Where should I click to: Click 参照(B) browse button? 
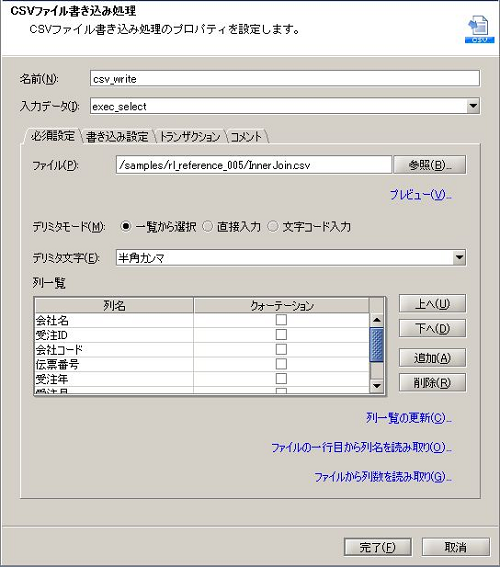click(x=430, y=165)
